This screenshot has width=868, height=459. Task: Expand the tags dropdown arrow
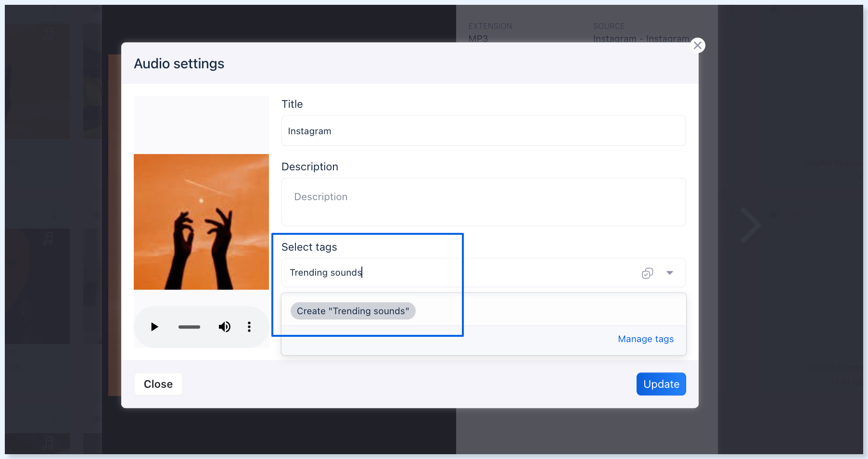coord(670,273)
